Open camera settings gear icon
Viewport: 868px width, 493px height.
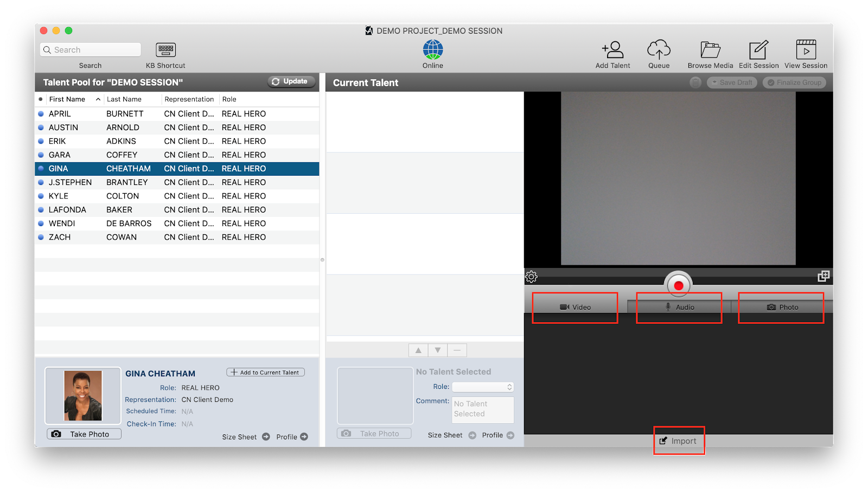point(532,277)
